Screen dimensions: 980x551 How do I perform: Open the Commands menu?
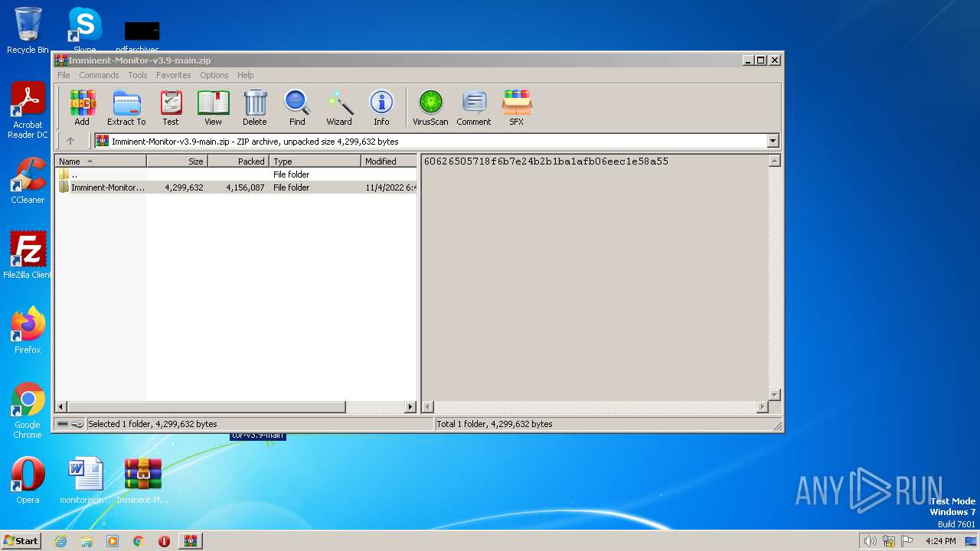(99, 75)
